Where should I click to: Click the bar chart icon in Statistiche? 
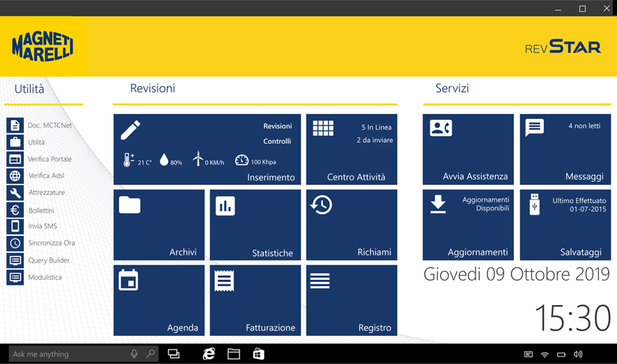click(x=225, y=206)
